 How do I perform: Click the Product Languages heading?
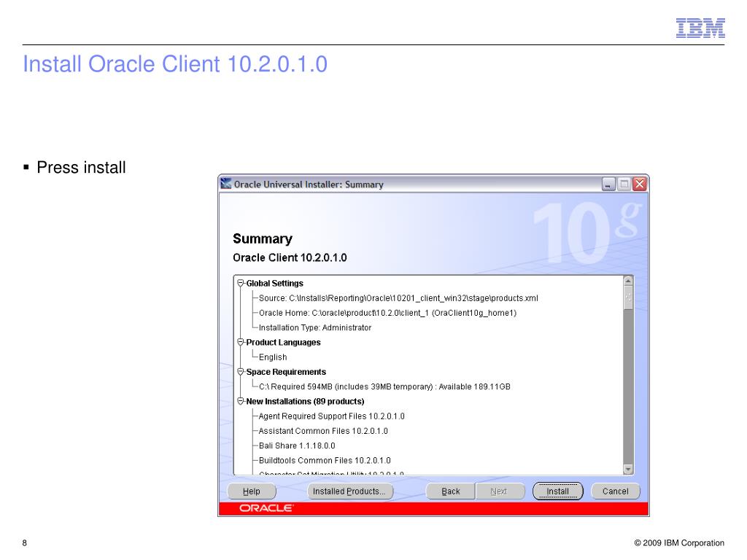coord(283,343)
